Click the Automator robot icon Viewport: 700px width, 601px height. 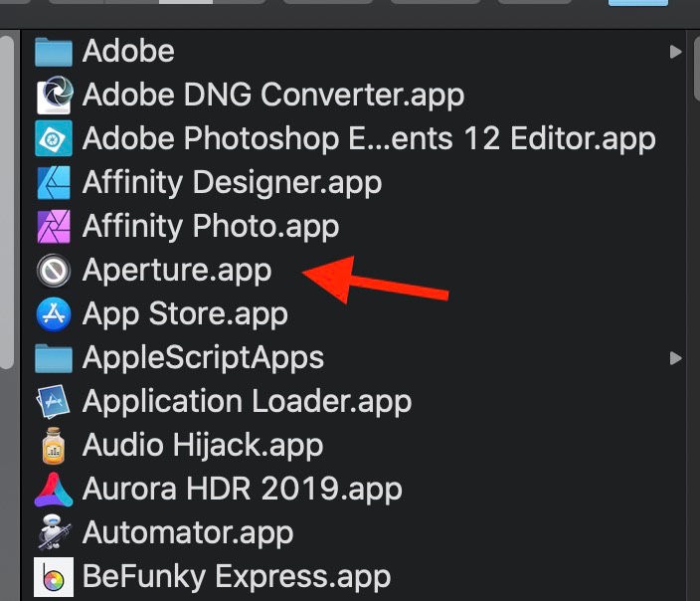[x=53, y=533]
